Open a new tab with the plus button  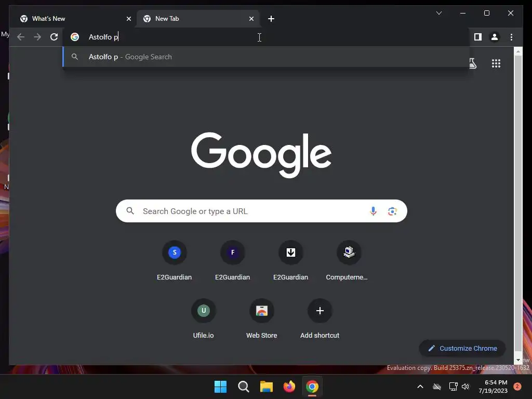(x=271, y=19)
